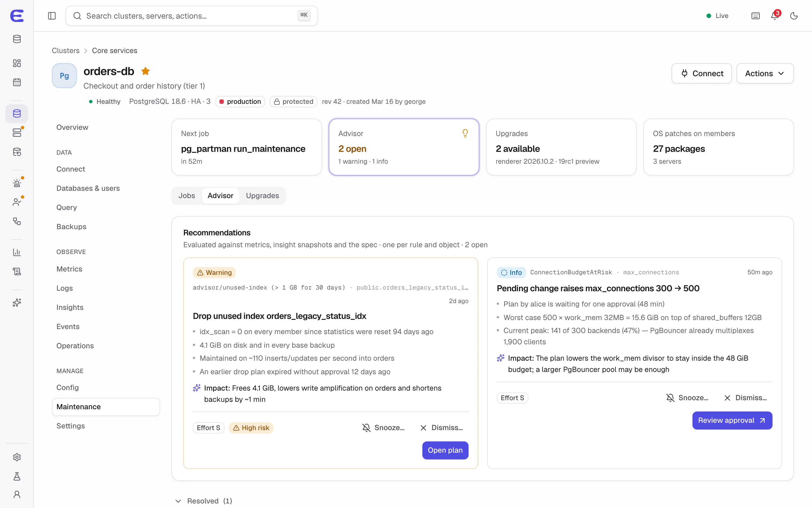Switch to the Jobs tab

point(187,196)
